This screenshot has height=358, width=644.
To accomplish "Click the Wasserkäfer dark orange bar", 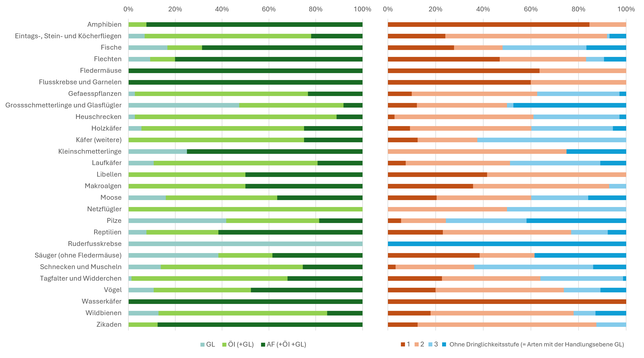I will click(507, 301).
